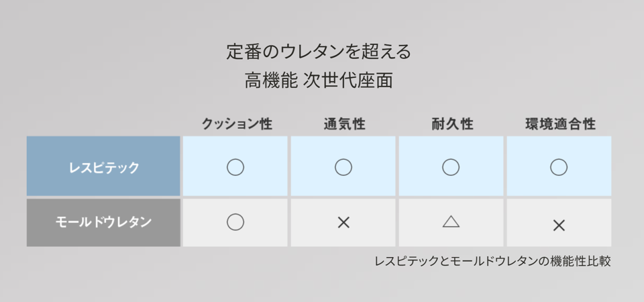
Task: Click the blue レスピテック row label
Action: pyautogui.click(x=104, y=167)
